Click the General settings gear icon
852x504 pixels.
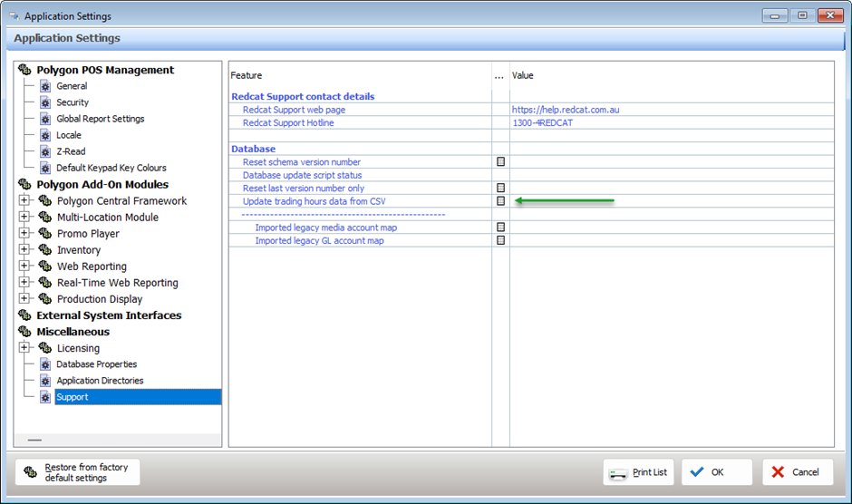45,86
